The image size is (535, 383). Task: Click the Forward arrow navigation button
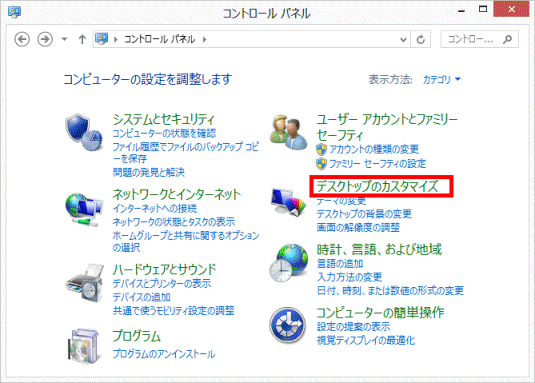coord(45,39)
